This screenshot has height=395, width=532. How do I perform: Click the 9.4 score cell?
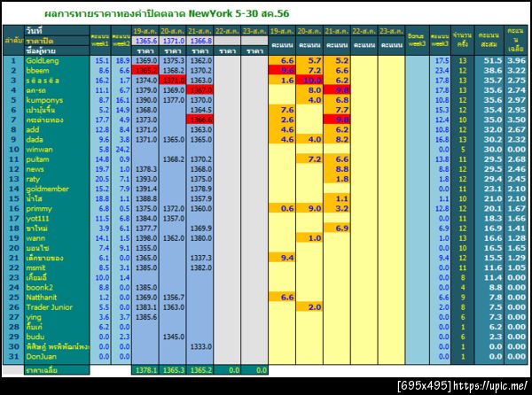(x=282, y=258)
